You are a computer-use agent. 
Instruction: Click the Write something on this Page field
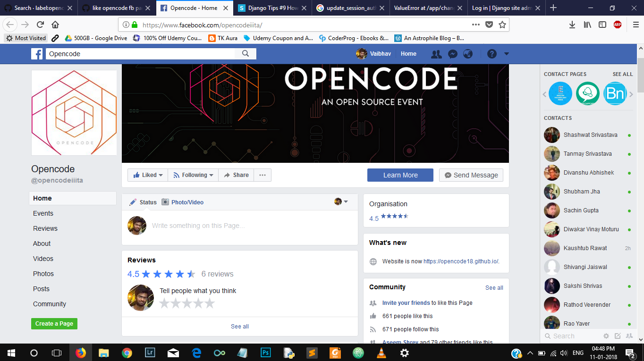pyautogui.click(x=212, y=226)
